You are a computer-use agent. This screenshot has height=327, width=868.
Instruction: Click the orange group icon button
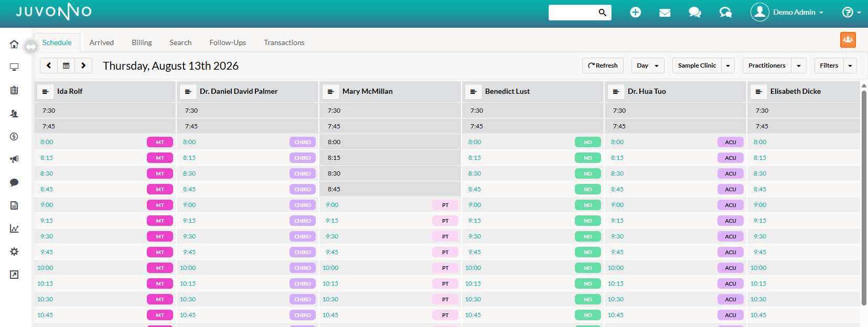pos(848,40)
